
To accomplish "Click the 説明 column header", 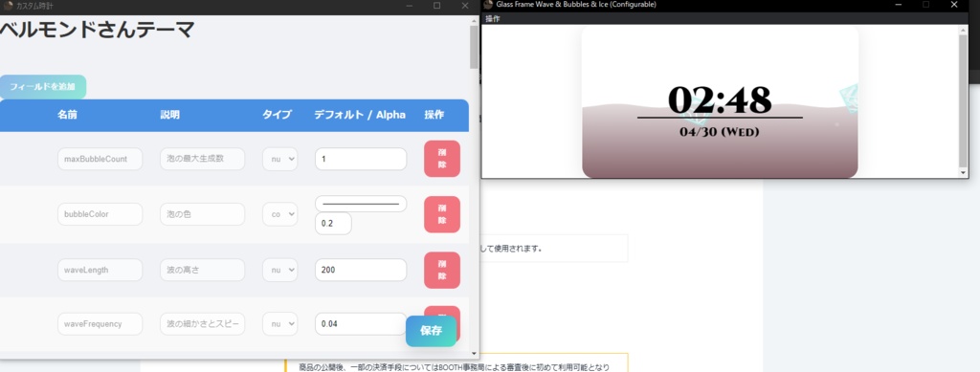I will [x=170, y=115].
